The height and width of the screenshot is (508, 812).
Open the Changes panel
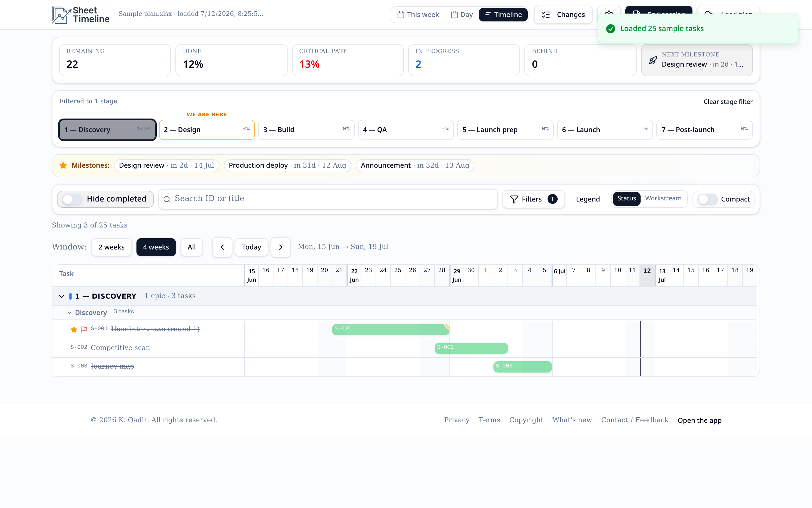click(563, 15)
